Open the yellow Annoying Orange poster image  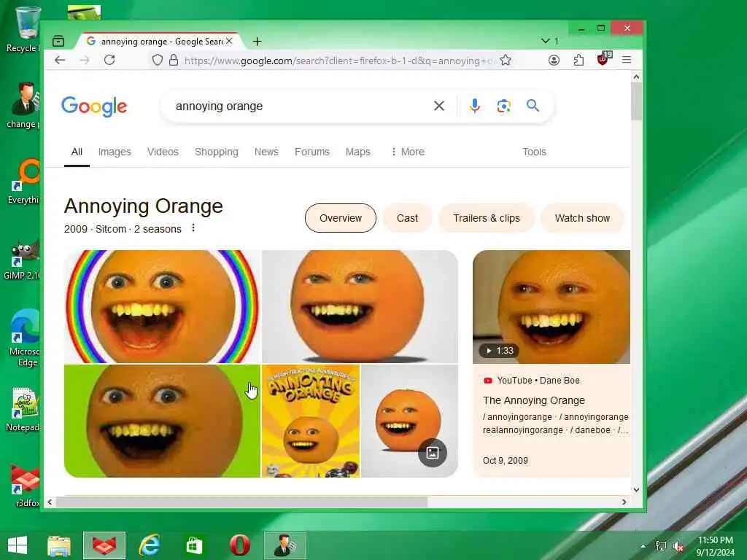[311, 421]
